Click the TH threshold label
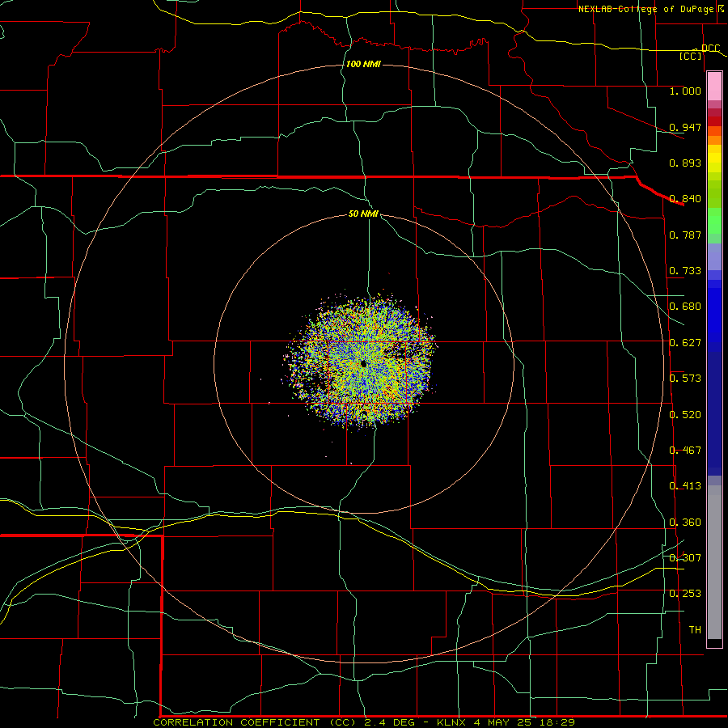 [x=695, y=630]
